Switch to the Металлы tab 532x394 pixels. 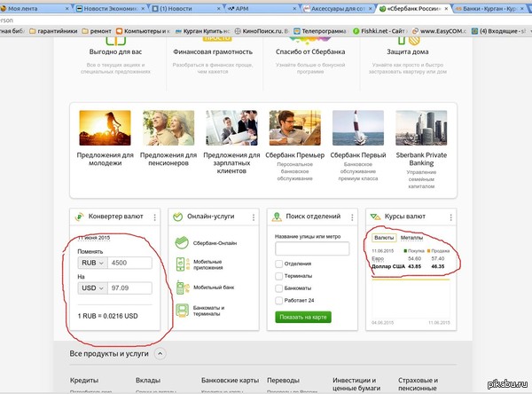[x=411, y=238]
